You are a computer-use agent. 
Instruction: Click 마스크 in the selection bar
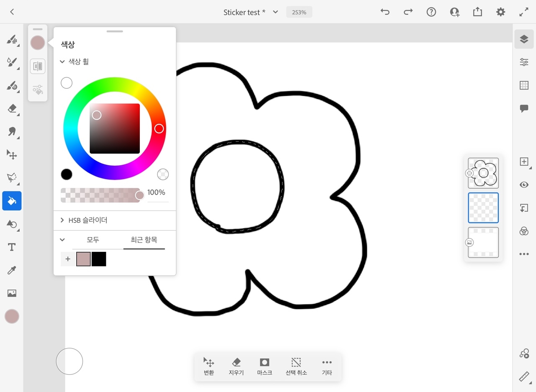point(265,366)
